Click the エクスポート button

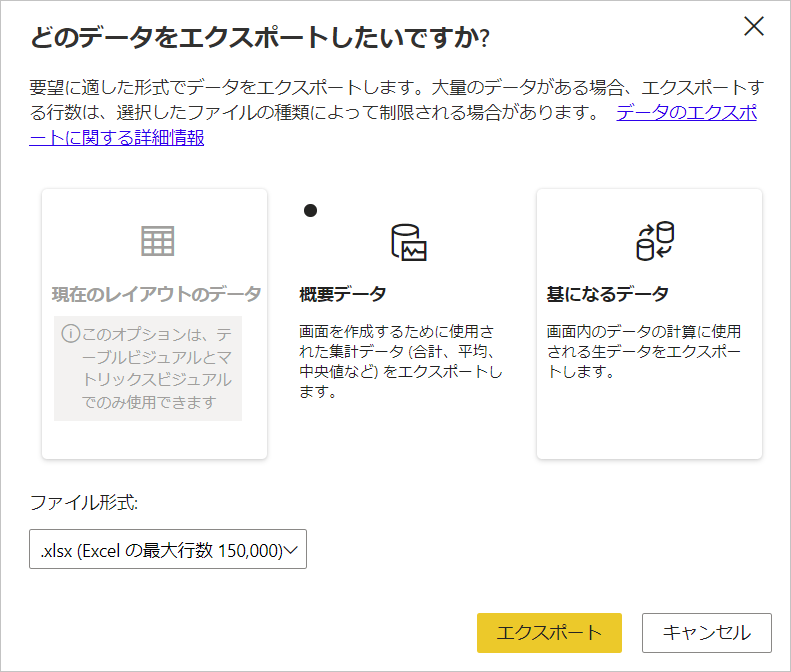click(549, 632)
